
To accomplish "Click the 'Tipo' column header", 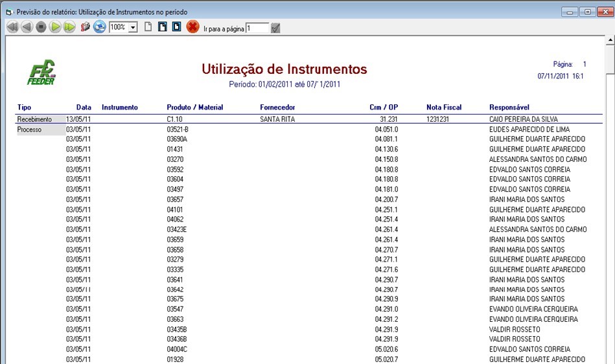I will tap(25, 108).
